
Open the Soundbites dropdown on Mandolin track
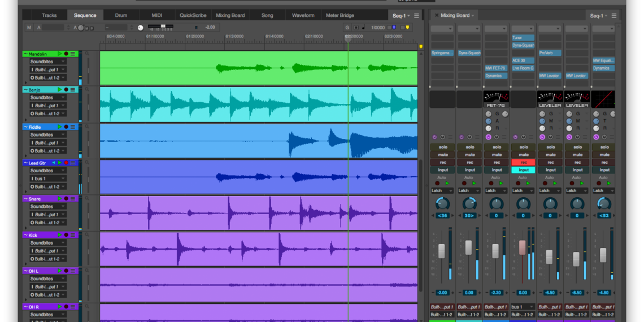(x=47, y=62)
